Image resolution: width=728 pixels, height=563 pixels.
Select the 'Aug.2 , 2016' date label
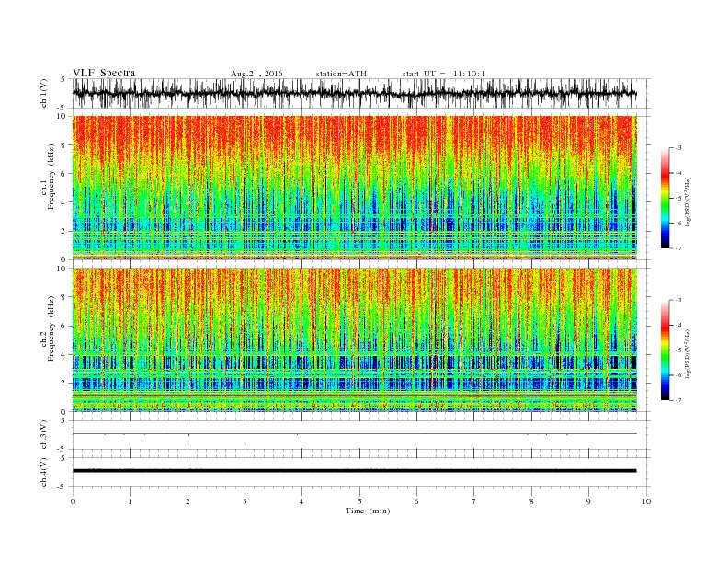256,74
